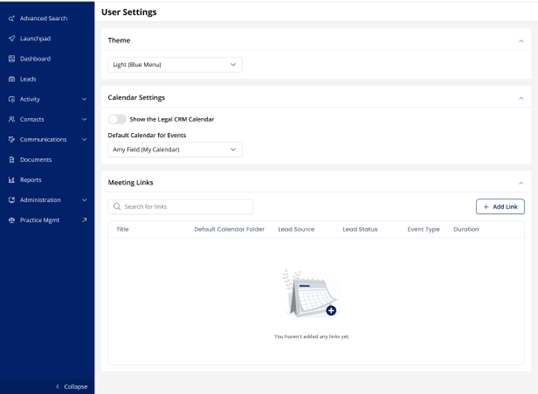
Task: Click the external link arrow beside Practice Mgmt
Action: [x=84, y=220]
